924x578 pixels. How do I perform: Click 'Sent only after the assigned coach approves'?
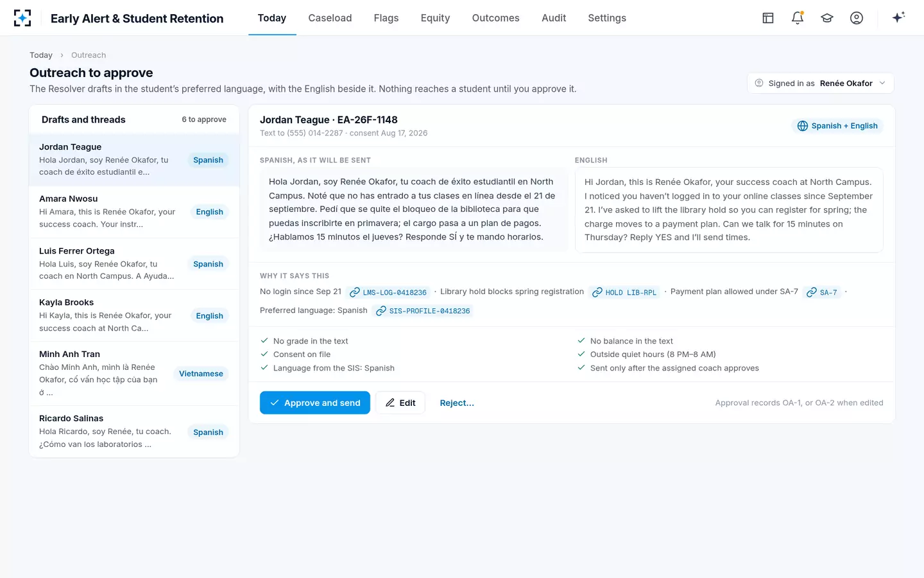point(674,369)
